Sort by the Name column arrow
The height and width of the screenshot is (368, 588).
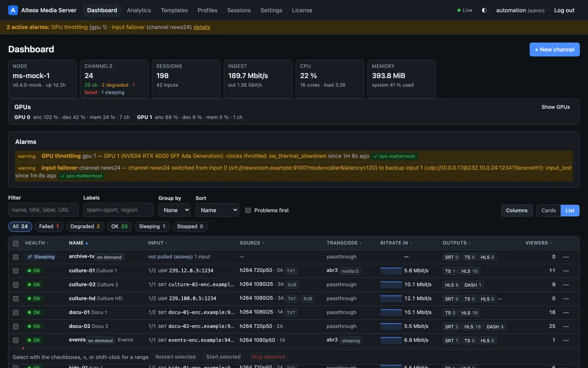(87, 243)
